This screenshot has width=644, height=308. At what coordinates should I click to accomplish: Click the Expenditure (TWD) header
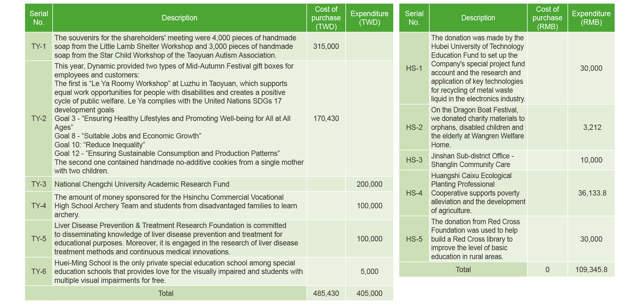pyautogui.click(x=369, y=18)
